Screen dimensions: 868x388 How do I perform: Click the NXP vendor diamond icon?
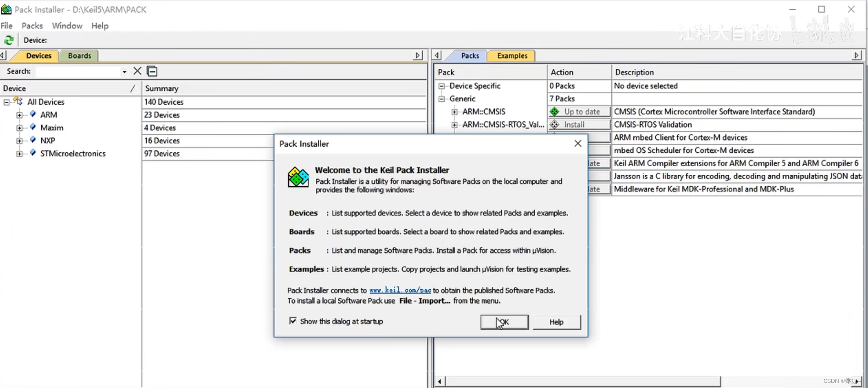point(33,140)
